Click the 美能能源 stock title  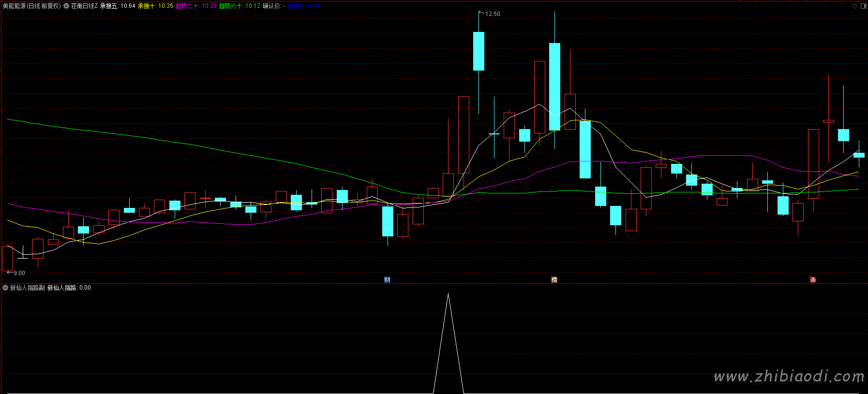tap(31, 6)
